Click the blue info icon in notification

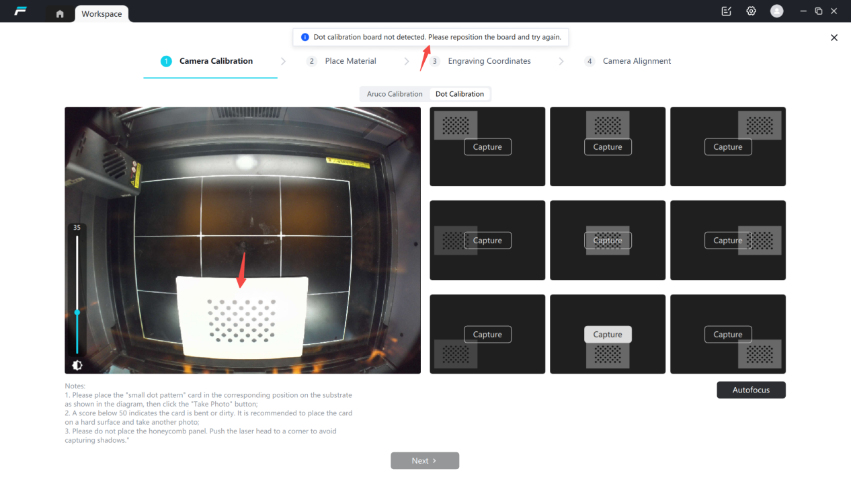coord(305,37)
